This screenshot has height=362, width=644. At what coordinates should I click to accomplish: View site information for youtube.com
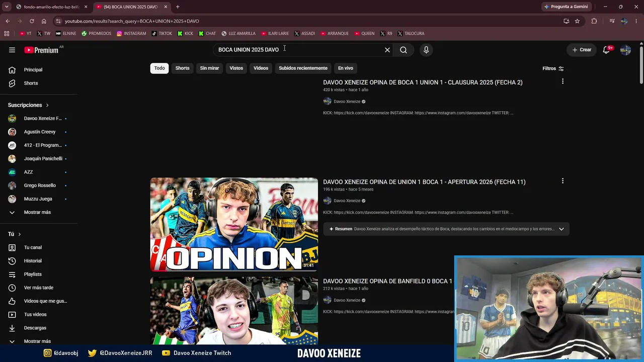pyautogui.click(x=58, y=21)
